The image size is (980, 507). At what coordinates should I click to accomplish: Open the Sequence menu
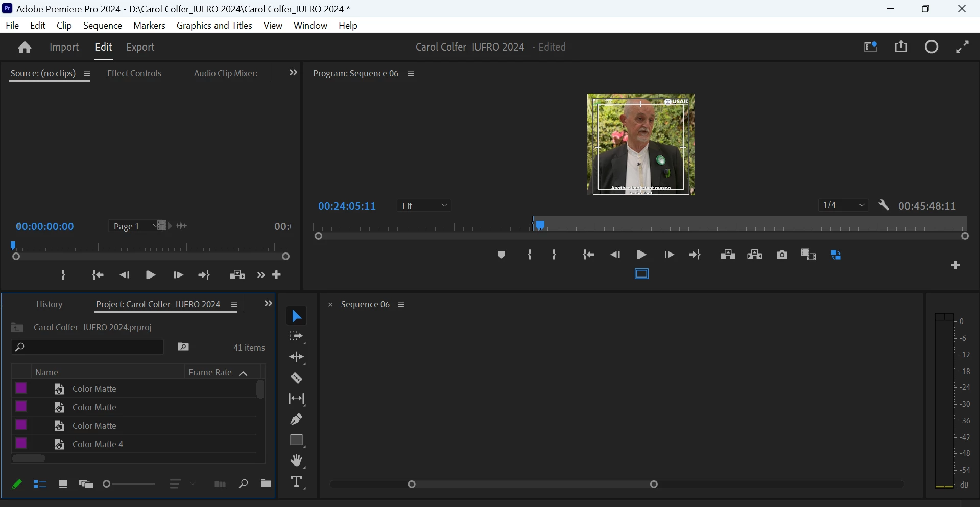pos(103,26)
